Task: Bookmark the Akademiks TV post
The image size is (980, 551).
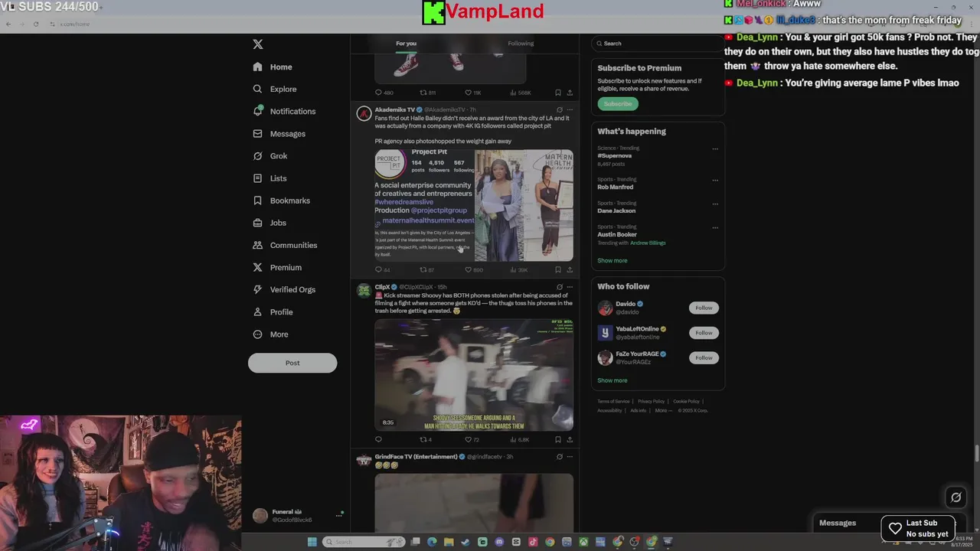Action: tap(557, 269)
